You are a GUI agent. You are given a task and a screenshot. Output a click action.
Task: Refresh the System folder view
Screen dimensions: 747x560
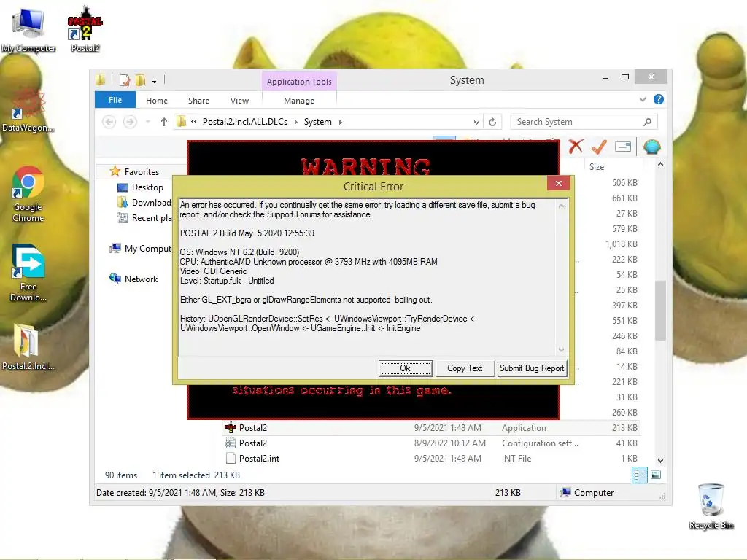492,122
